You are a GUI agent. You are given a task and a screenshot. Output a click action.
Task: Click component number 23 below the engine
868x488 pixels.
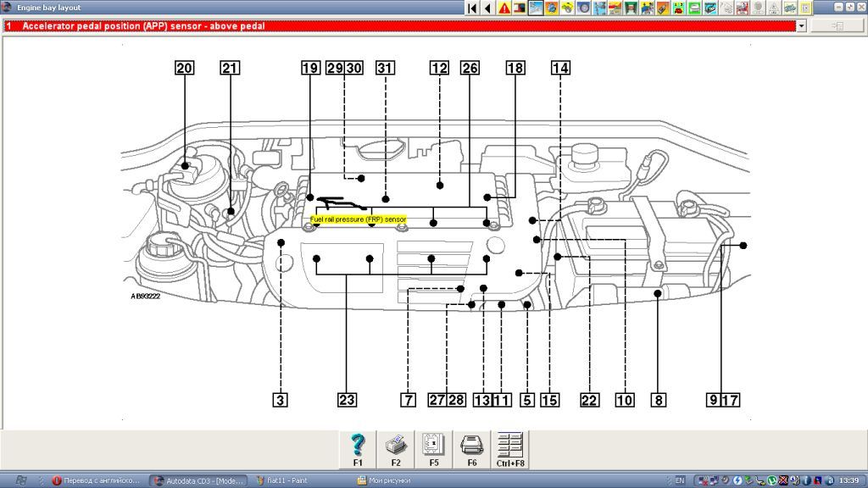[x=346, y=400]
